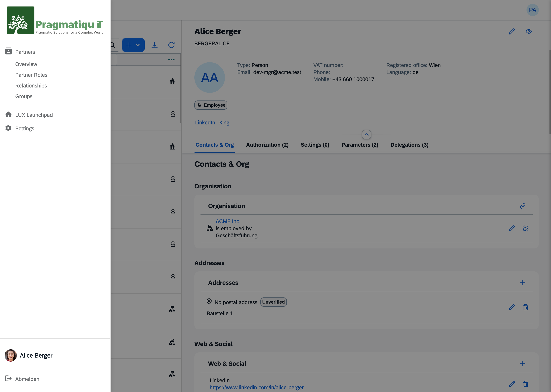The height and width of the screenshot is (392, 551).
Task: Open the add partner dropdown button
Action: click(133, 45)
